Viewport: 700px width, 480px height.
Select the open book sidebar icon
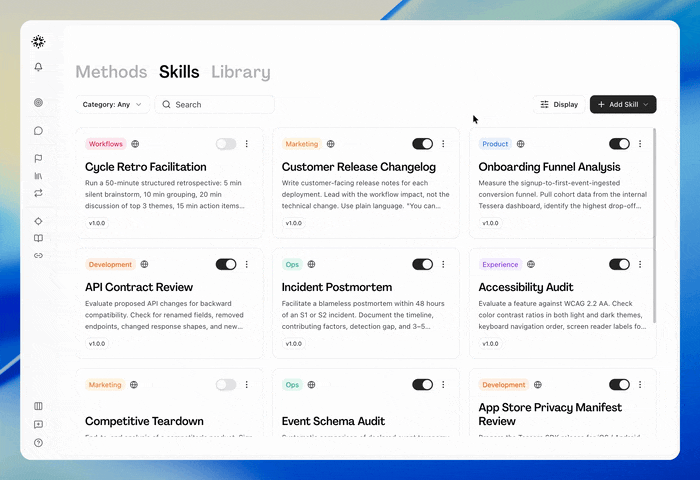click(38, 238)
